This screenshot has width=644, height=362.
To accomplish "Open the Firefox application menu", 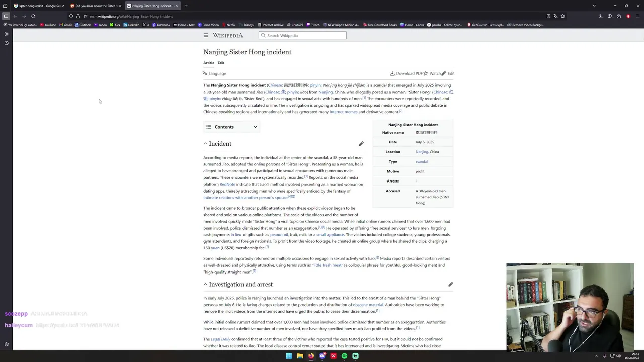I will point(637,16).
